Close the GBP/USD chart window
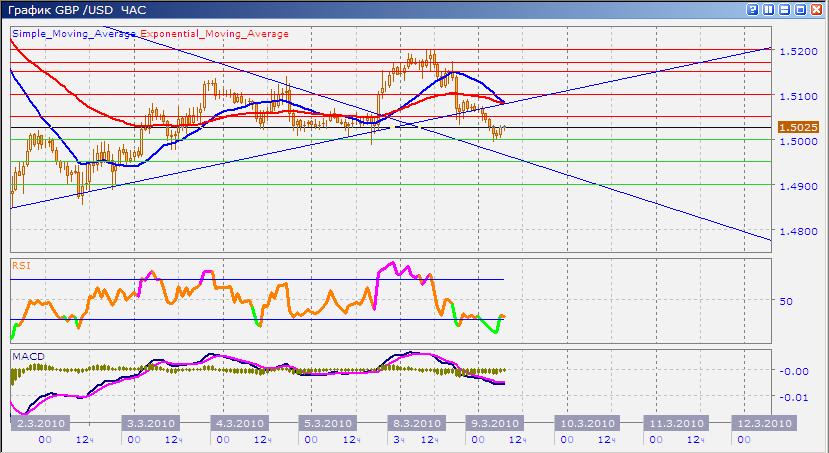 (x=816, y=8)
